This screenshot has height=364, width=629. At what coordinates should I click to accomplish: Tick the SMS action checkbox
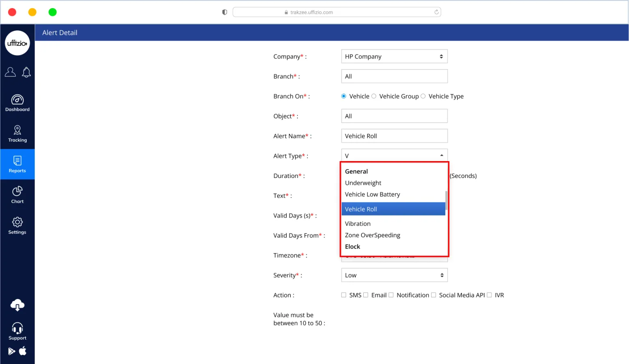point(344,295)
